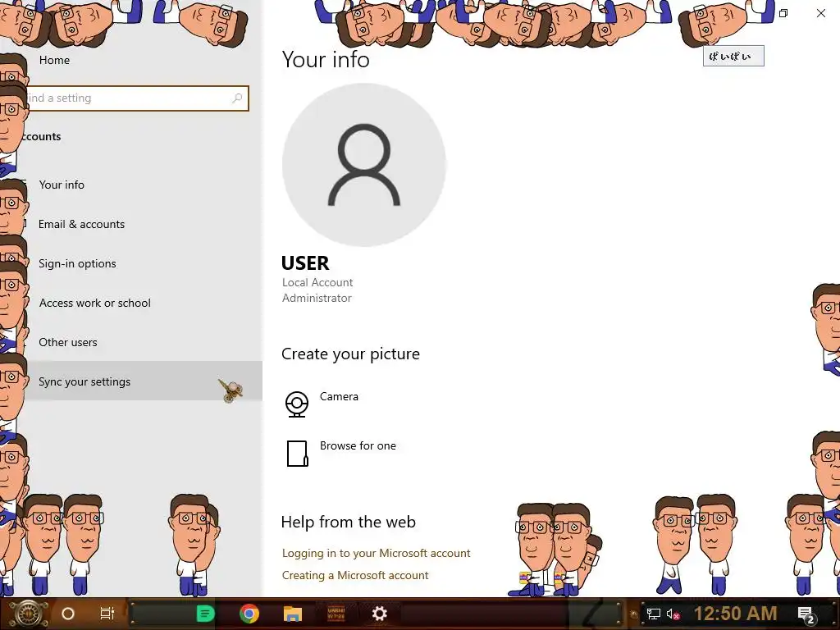Click the Browse for one file icon
This screenshot has width=840, height=630.
click(297, 454)
